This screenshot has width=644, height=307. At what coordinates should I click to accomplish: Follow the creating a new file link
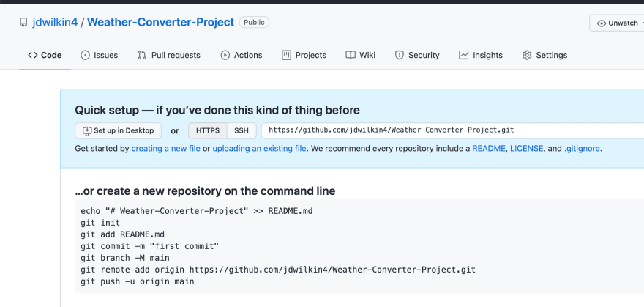click(166, 148)
